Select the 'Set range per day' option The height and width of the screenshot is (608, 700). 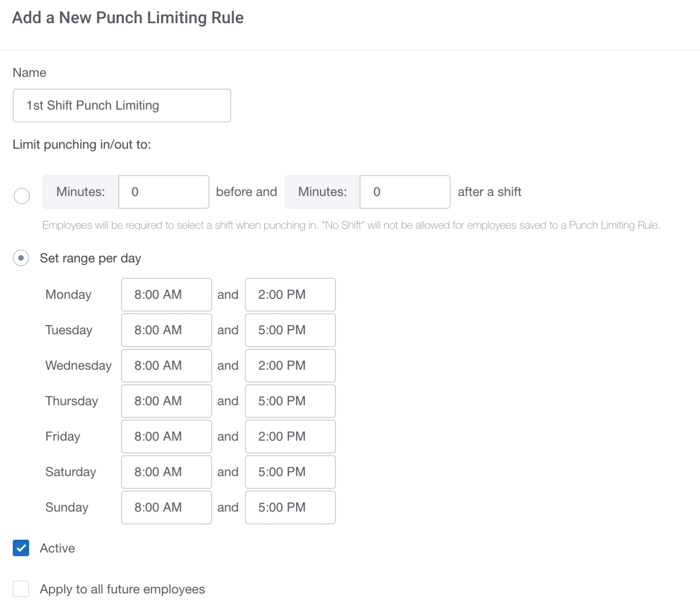point(21,258)
